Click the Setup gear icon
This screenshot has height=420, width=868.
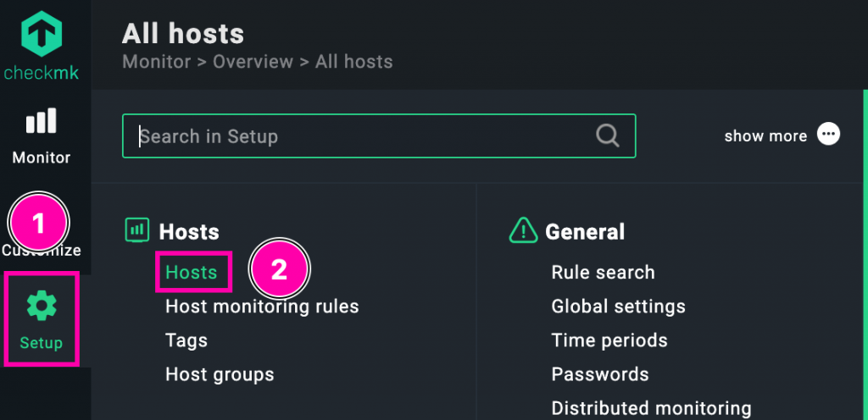pos(42,306)
